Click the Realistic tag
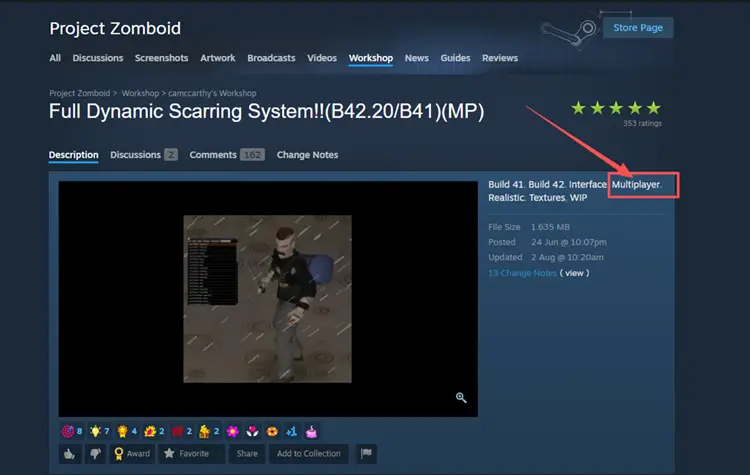This screenshot has width=750, height=475. pyautogui.click(x=507, y=198)
